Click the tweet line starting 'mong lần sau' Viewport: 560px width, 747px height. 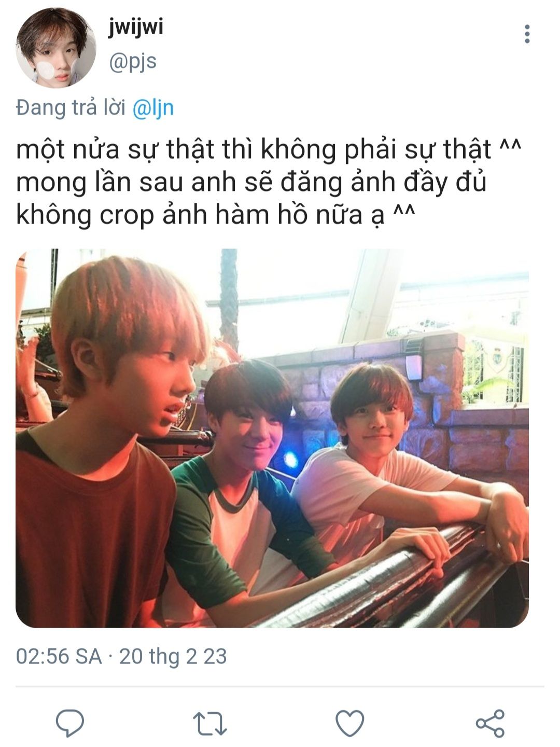coord(251,182)
